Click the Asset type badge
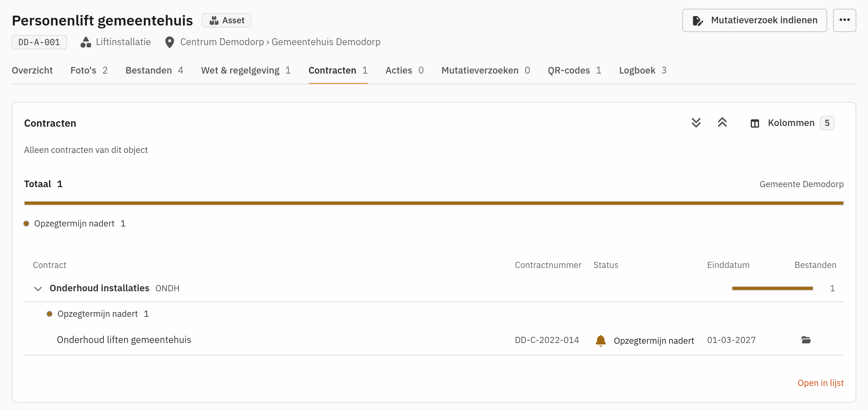 coord(226,20)
